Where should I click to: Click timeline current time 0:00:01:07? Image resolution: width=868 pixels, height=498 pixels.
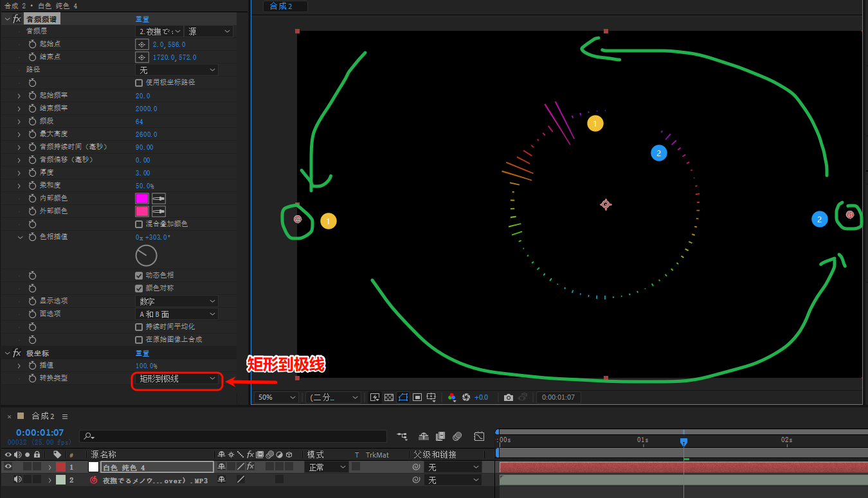[x=40, y=432]
